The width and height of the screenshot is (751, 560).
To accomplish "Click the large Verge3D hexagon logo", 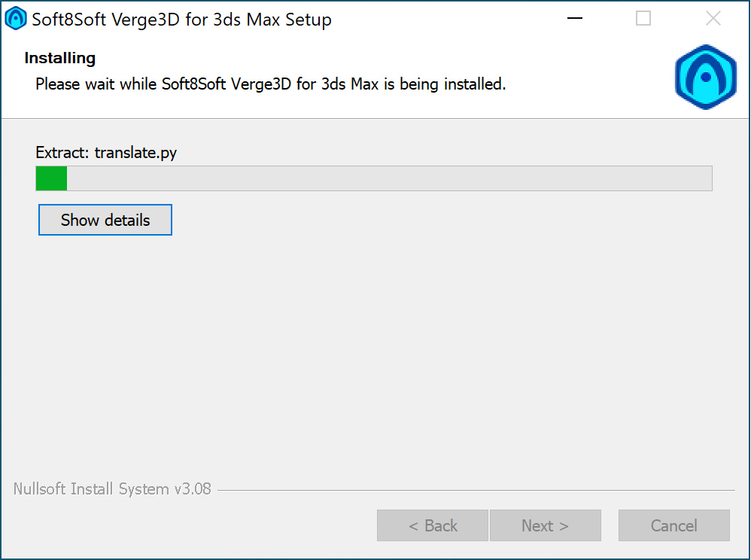I will tap(706, 77).
